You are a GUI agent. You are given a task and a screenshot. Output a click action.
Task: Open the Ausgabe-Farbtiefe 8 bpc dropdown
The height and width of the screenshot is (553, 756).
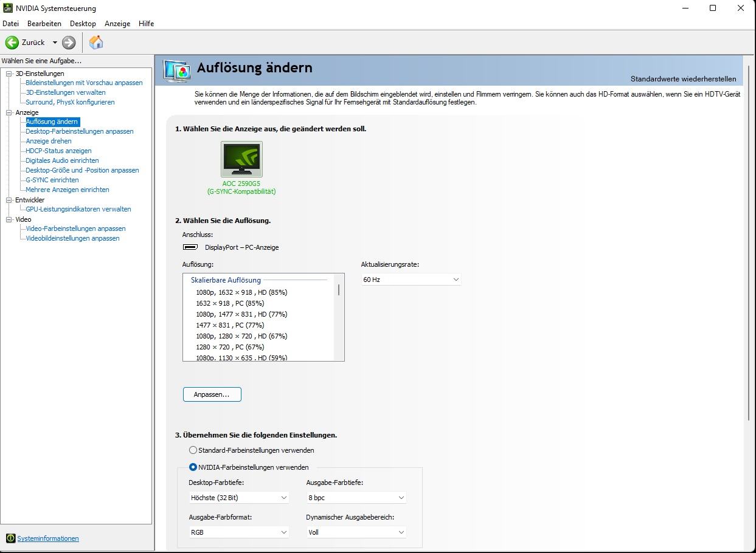356,498
